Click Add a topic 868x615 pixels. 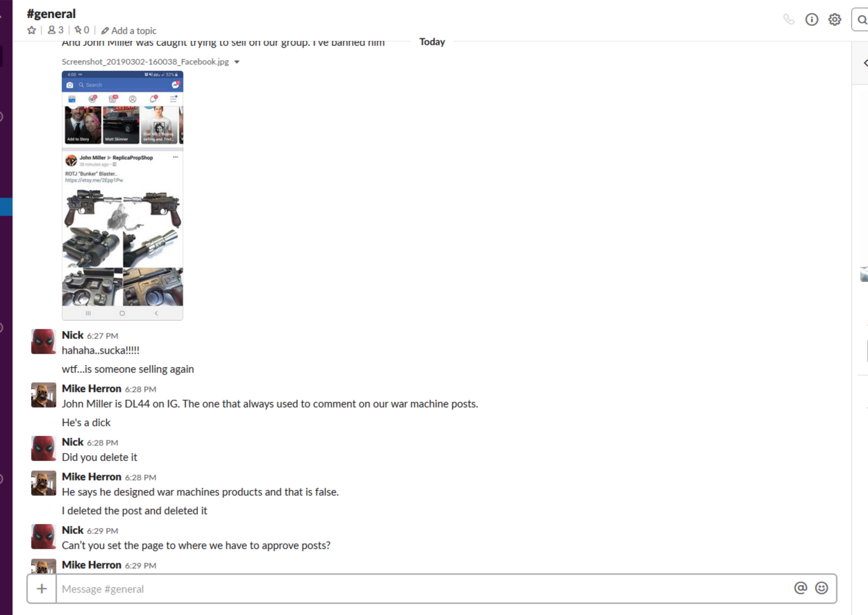(x=129, y=31)
